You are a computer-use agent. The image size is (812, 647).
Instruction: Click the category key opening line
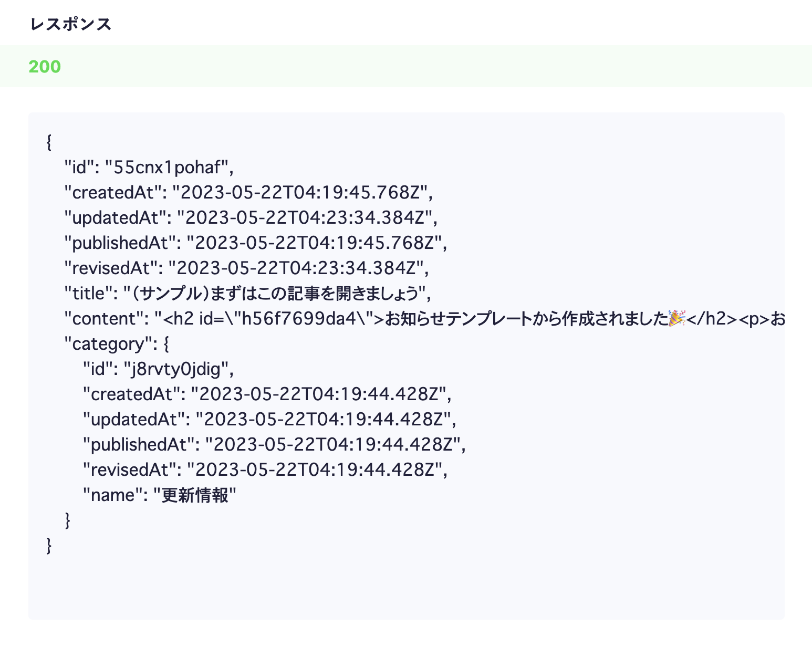pyautogui.click(x=116, y=344)
